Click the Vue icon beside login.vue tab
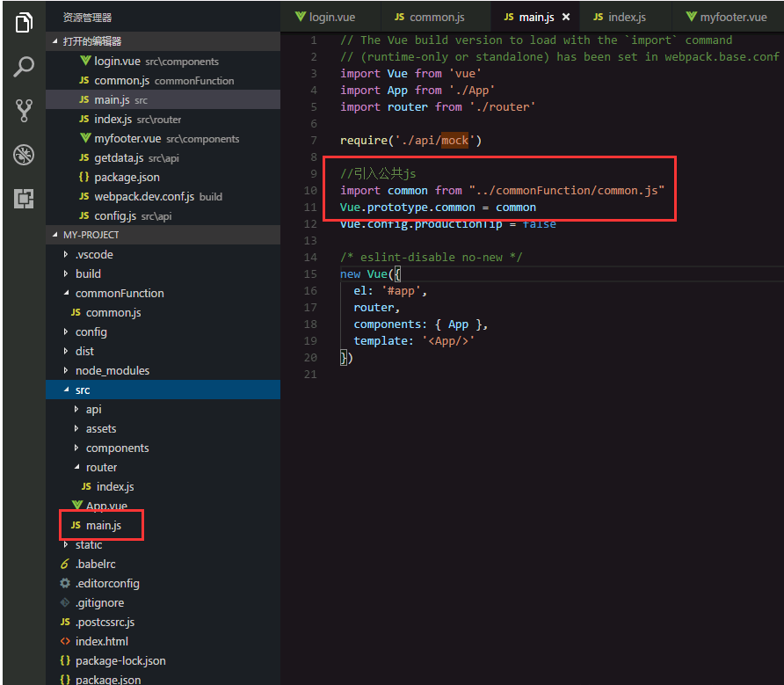784x685 pixels. point(301,17)
